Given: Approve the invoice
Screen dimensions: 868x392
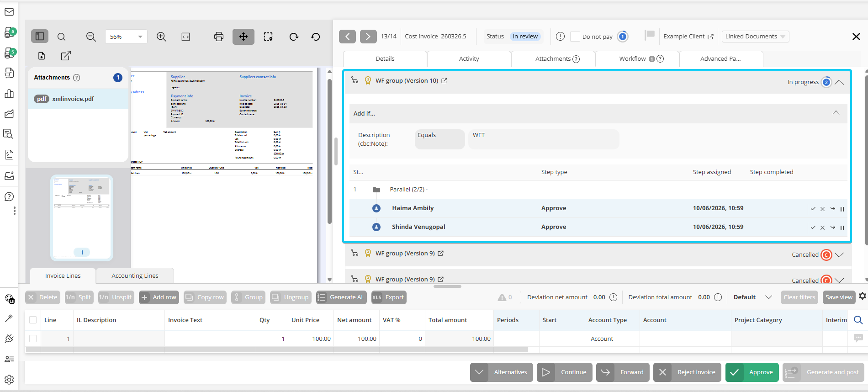Looking at the screenshot, I should (x=752, y=372).
